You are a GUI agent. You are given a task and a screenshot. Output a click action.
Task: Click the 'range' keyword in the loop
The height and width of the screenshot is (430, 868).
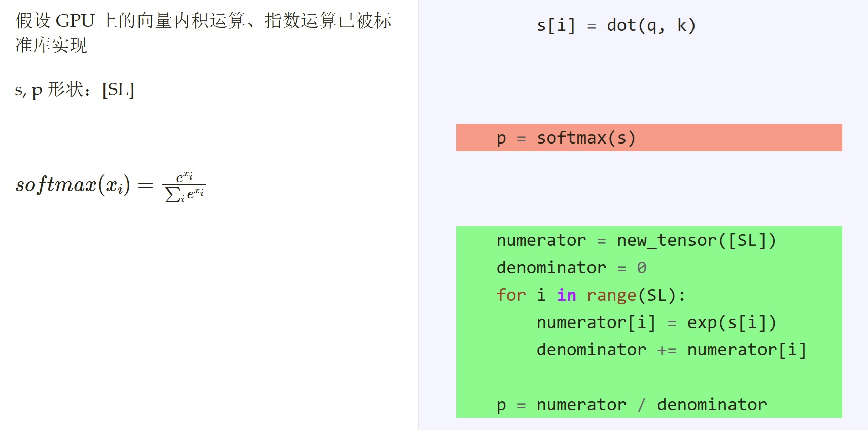[611, 296]
